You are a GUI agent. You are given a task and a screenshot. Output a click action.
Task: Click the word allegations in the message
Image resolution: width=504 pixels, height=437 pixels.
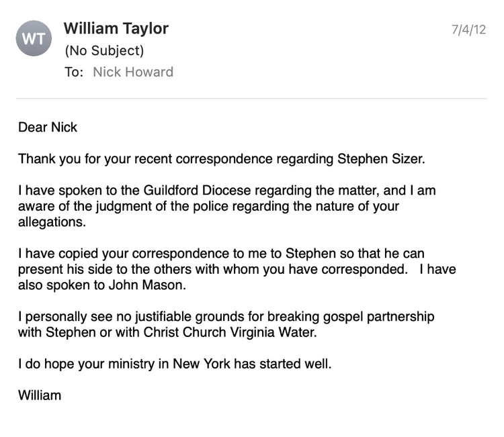coord(52,222)
